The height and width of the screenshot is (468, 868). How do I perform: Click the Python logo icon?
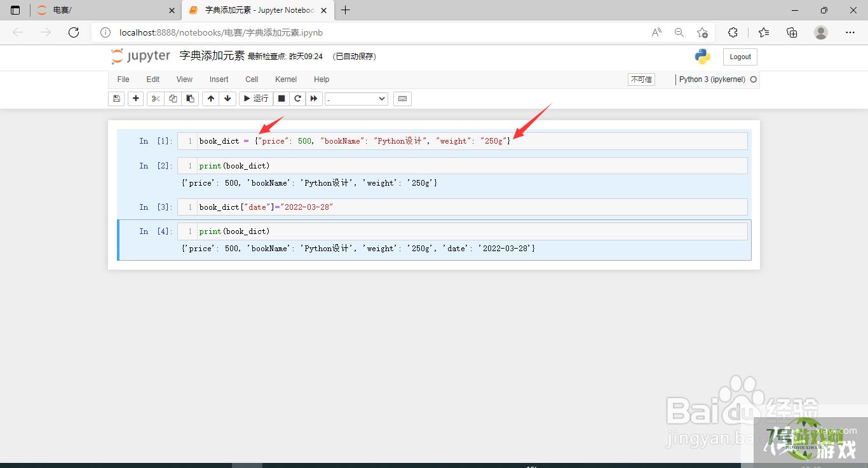(702, 57)
